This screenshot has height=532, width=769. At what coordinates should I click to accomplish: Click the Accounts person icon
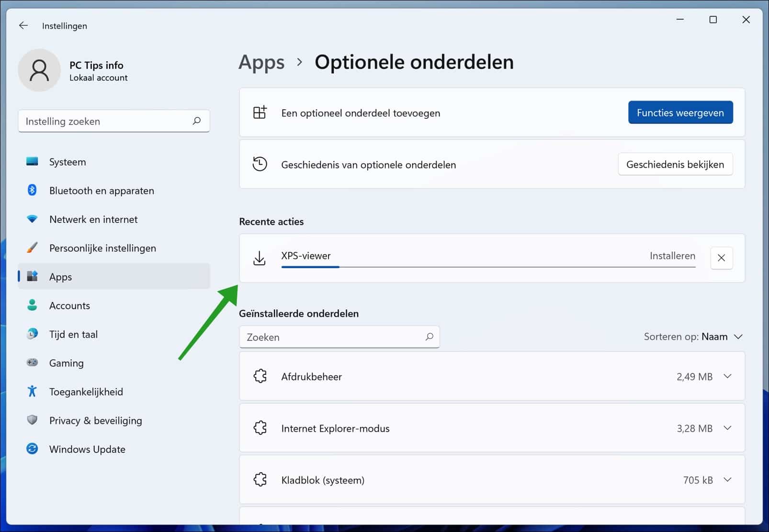32,305
